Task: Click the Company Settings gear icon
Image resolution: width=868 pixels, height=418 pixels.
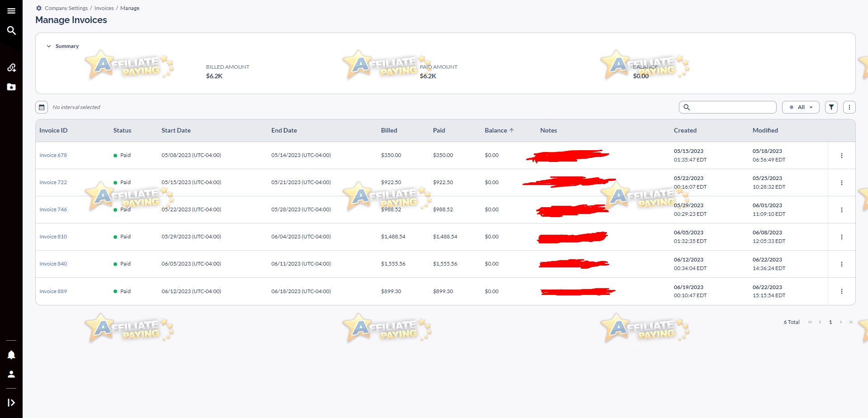Action: pos(39,8)
